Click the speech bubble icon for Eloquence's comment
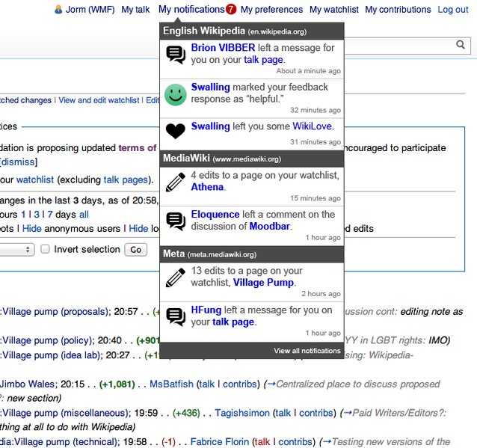This screenshot has width=477, height=448. 176,221
